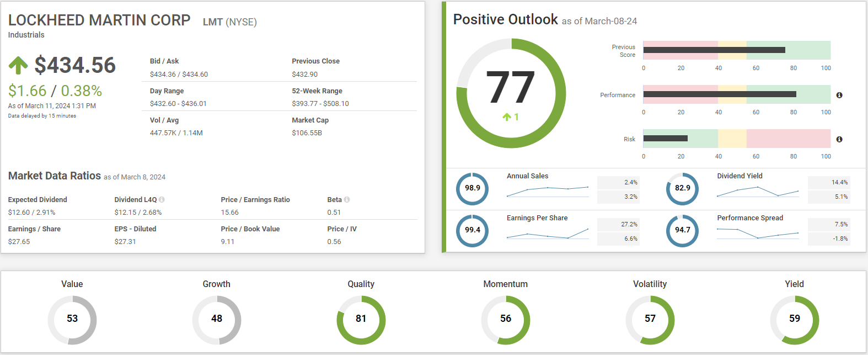This screenshot has width=868, height=355.
Task: Click the Previous Close value $432.90
Action: click(x=305, y=75)
